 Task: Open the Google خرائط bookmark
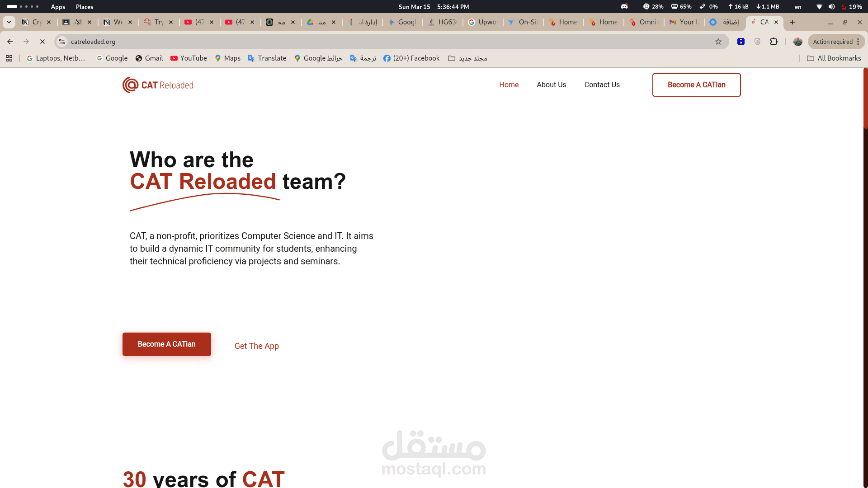coord(318,58)
